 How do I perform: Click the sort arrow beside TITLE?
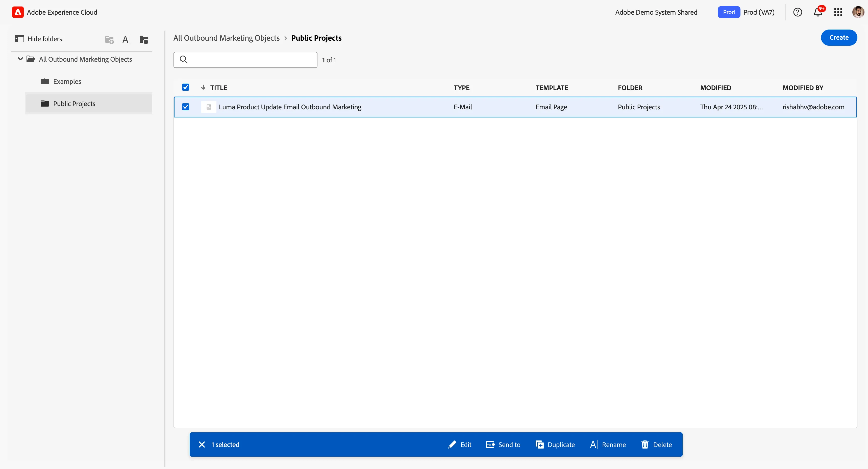pos(203,87)
